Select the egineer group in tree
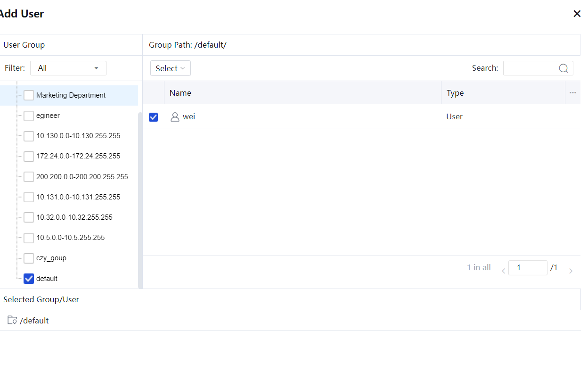 48,116
